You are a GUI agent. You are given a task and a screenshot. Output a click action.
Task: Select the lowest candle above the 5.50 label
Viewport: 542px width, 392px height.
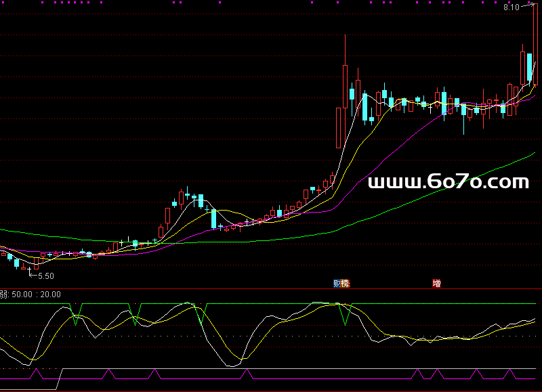tap(29, 268)
